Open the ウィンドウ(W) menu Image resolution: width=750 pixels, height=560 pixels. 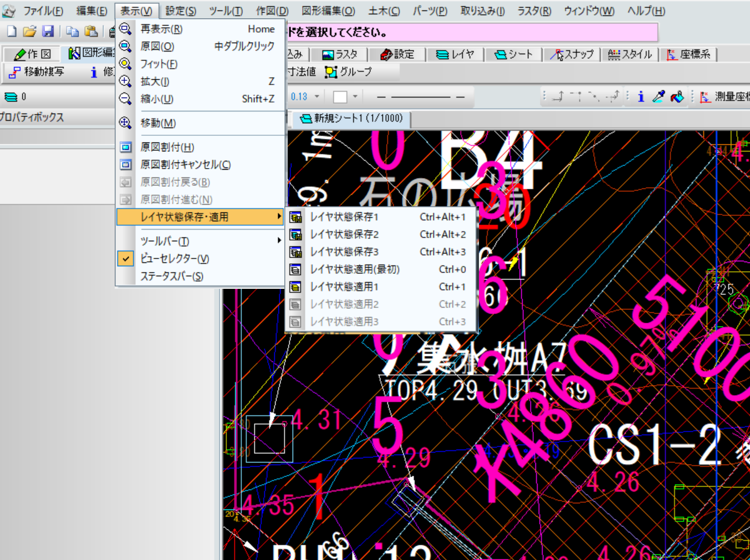coord(589,11)
